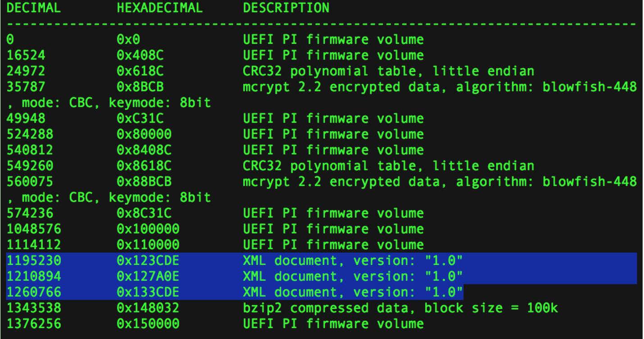
Task: Click hex offset 0x8408C
Action: point(144,150)
